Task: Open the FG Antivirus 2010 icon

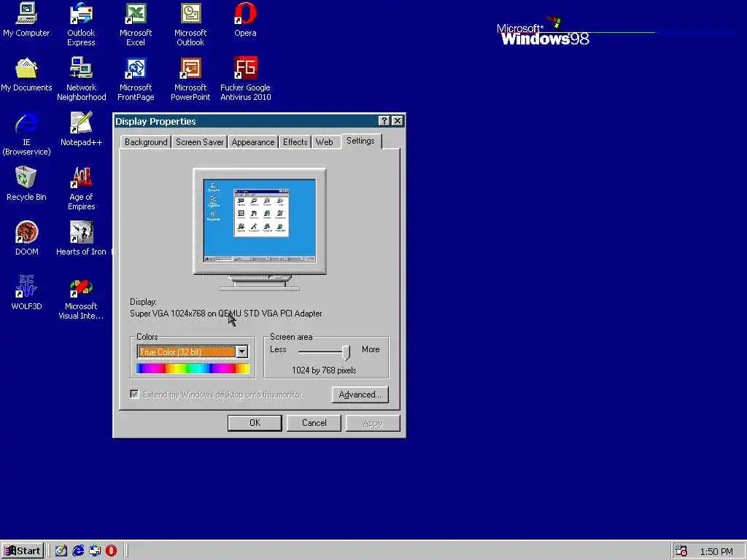Action: point(245,79)
